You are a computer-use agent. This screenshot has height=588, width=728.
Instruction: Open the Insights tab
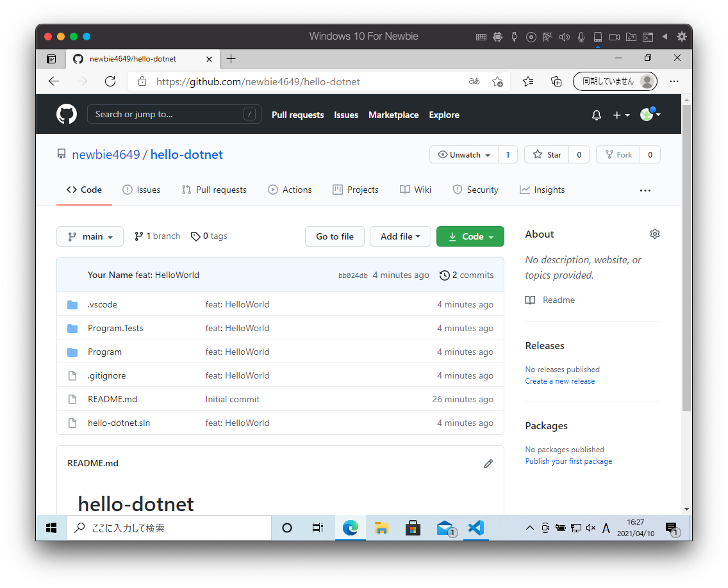click(542, 190)
